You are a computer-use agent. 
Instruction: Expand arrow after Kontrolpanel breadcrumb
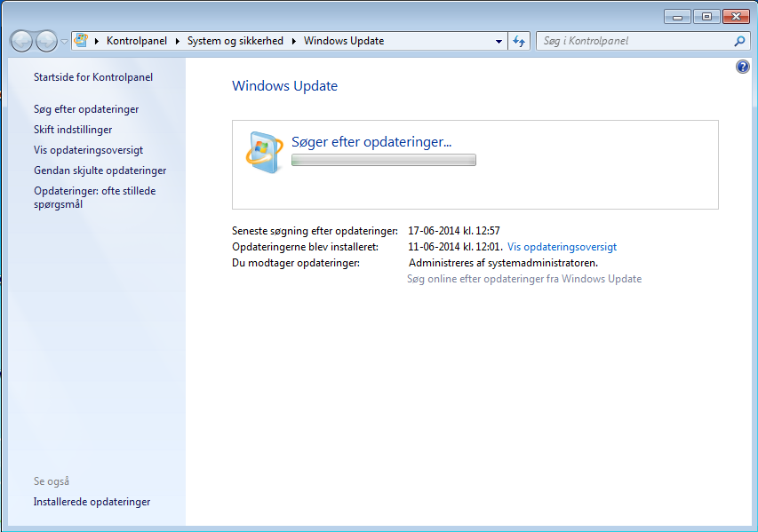(177, 41)
